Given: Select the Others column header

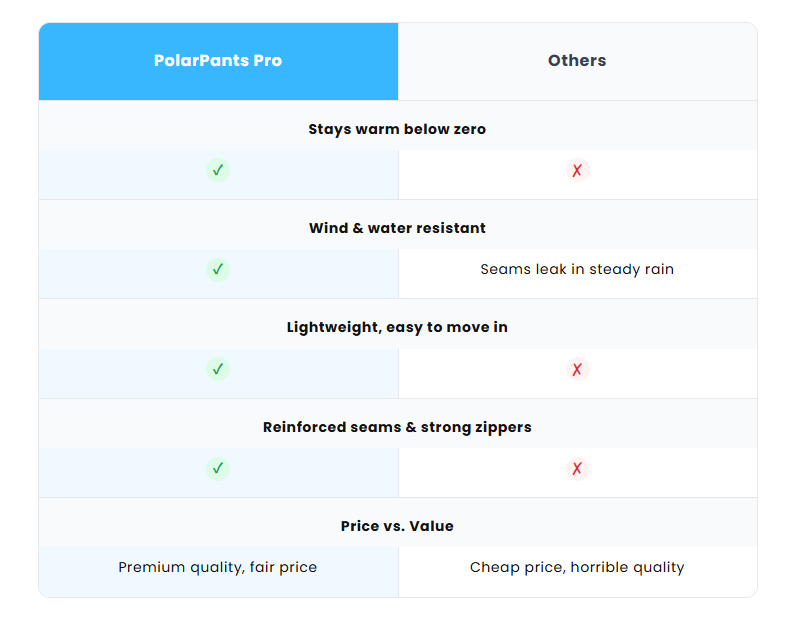Looking at the screenshot, I should tap(577, 61).
